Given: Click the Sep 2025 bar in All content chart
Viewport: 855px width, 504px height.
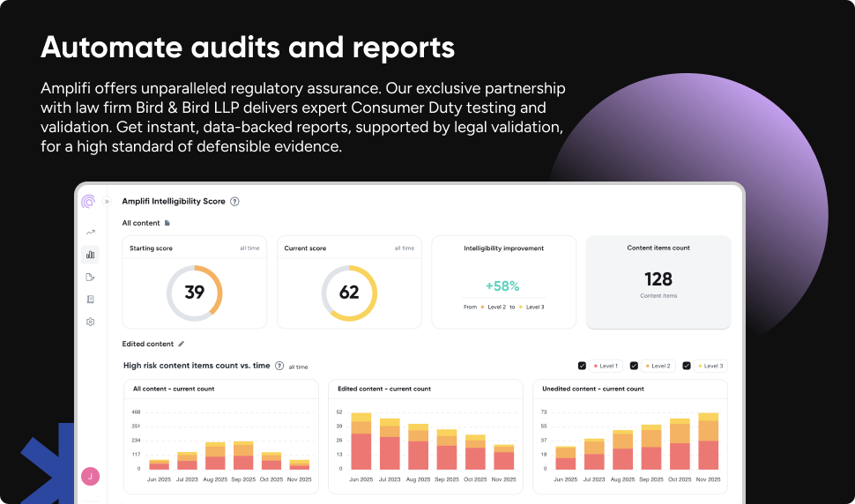Looking at the screenshot, I should (243, 456).
